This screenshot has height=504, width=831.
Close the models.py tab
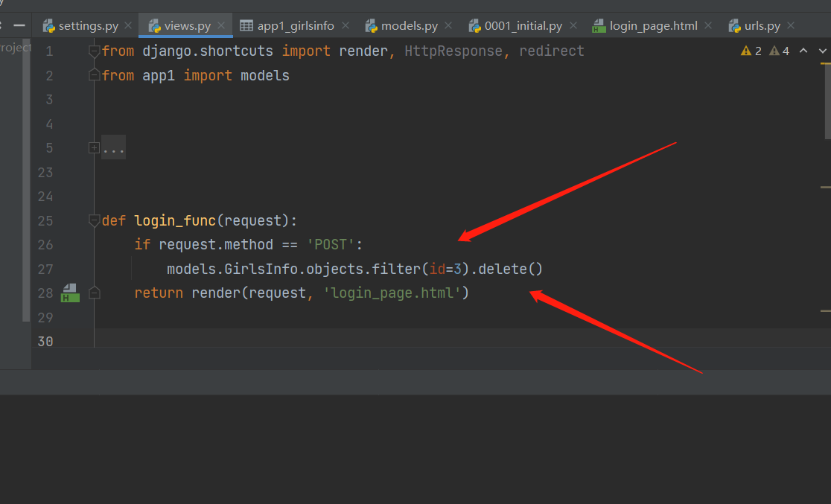pos(448,25)
